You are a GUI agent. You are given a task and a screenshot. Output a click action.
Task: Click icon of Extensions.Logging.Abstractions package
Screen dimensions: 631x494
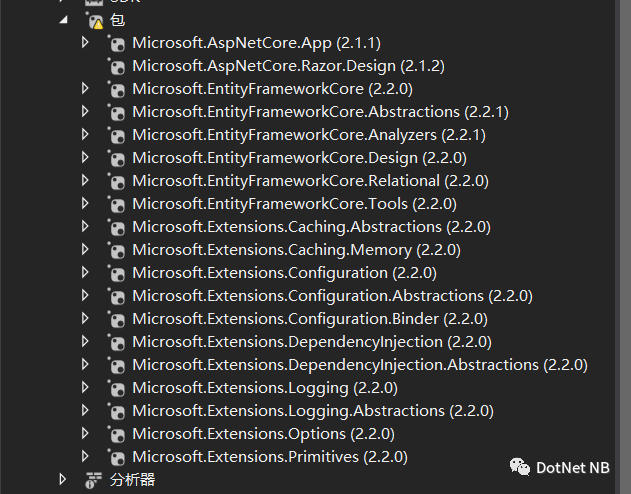[117, 411]
